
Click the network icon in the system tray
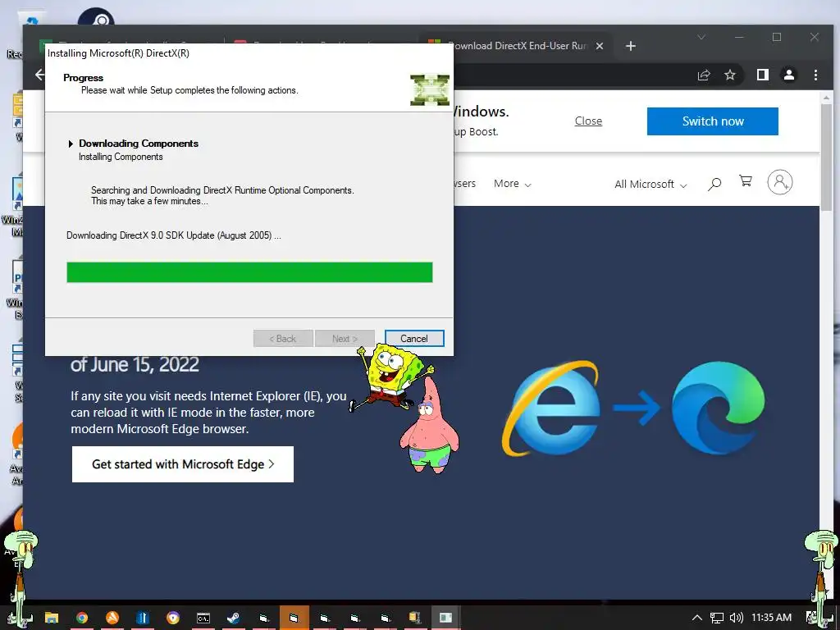[x=717, y=618]
